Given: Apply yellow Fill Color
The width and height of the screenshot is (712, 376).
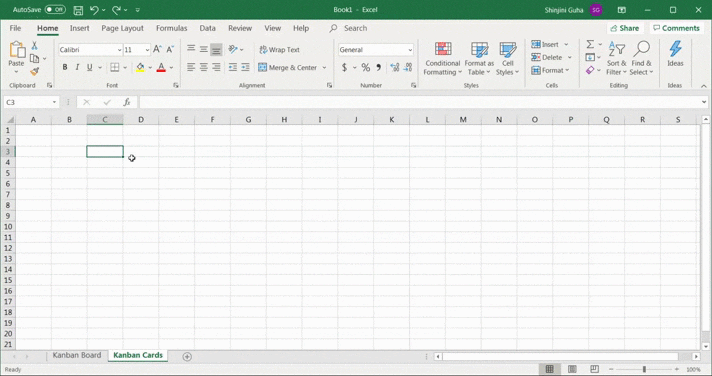Looking at the screenshot, I should coord(140,68).
